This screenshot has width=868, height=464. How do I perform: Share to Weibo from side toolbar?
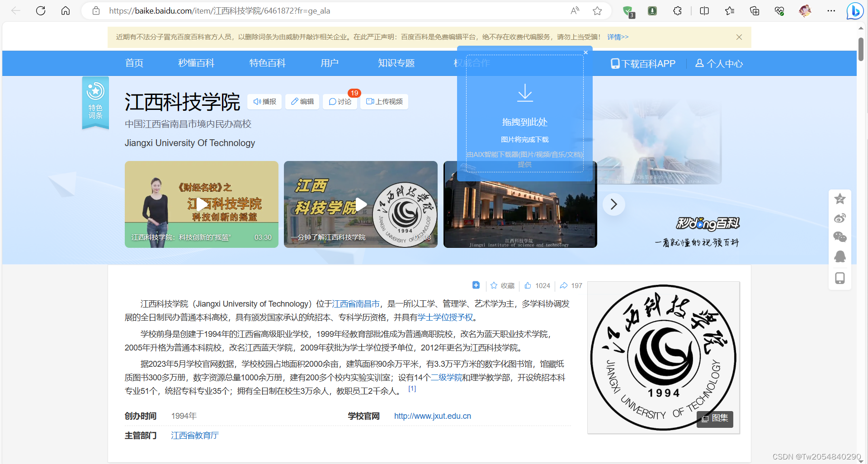tap(840, 218)
